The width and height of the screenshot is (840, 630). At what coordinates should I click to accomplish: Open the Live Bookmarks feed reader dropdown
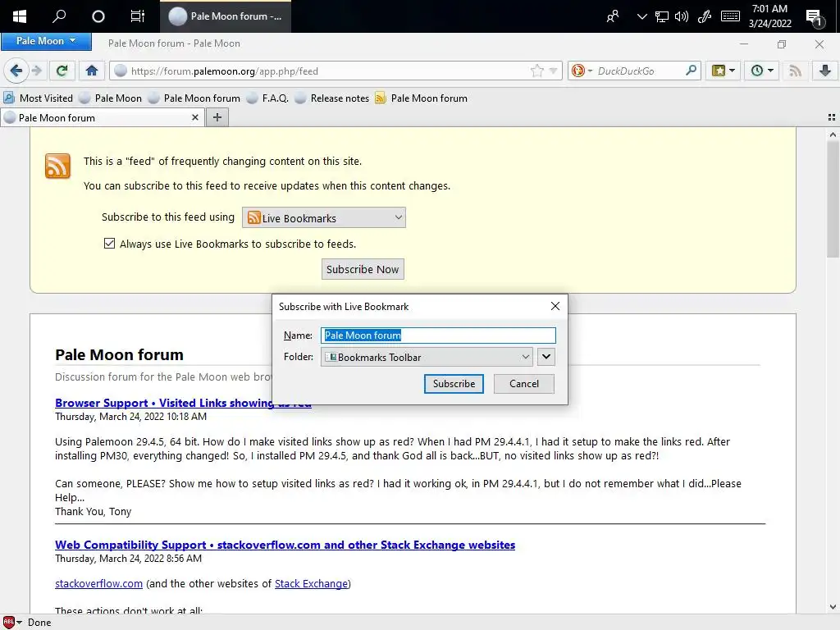(324, 217)
